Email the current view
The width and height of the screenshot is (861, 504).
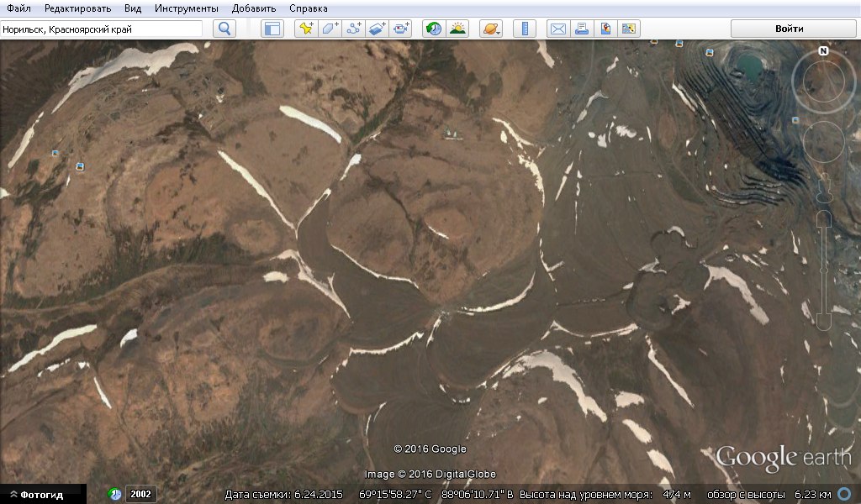click(x=558, y=29)
